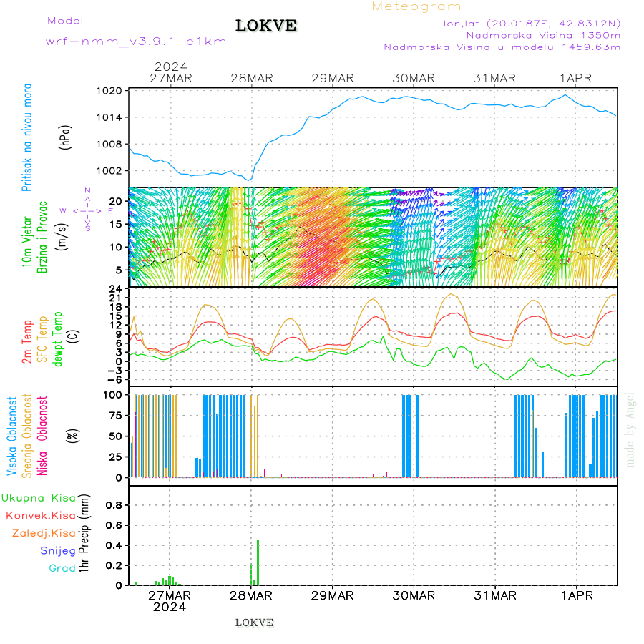Click the Visoka Oblacnost legend label
Viewport: 644px width, 644px height.
tap(12, 436)
